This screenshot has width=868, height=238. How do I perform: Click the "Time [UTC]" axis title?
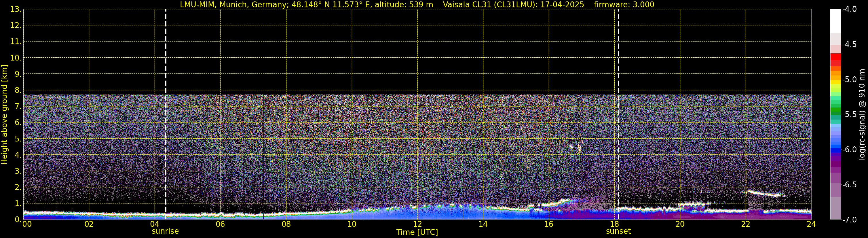coord(417,232)
